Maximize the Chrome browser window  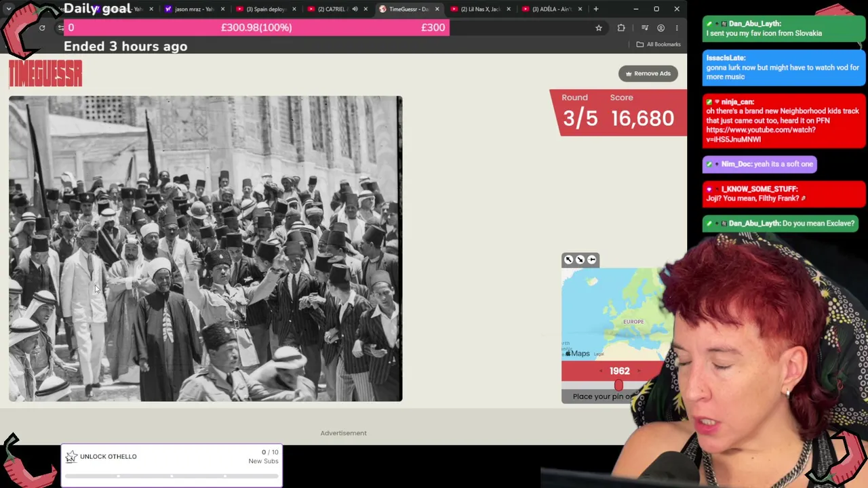656,9
